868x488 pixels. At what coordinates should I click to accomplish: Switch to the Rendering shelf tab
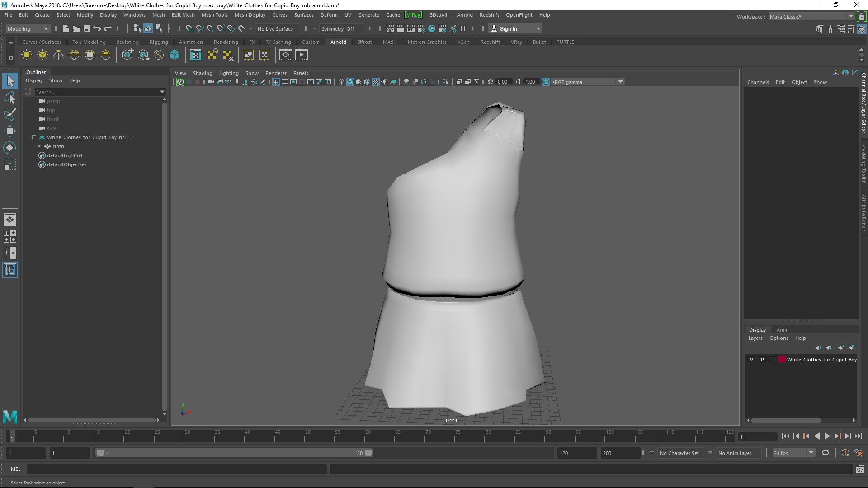coord(226,42)
